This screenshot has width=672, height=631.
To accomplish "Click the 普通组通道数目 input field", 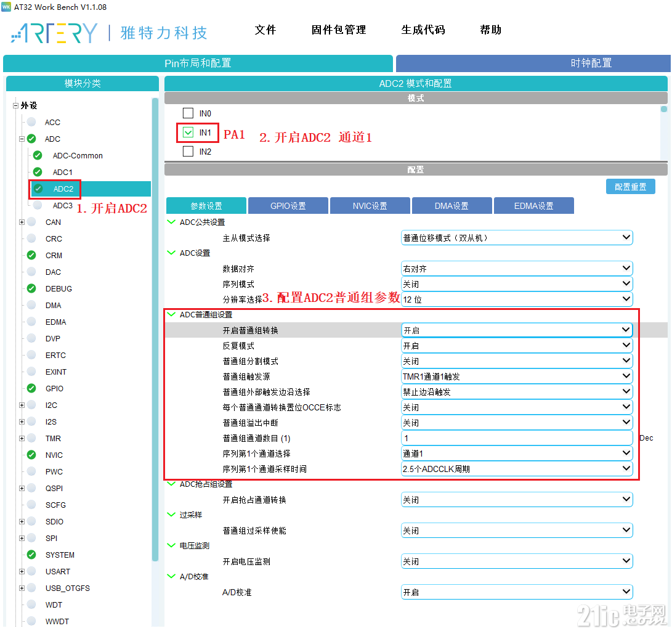I will (517, 438).
